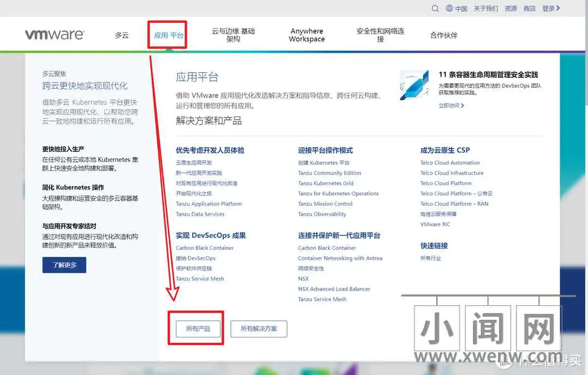The image size is (588, 375).
Task: Open Telco Cloud Platform – 公有云 link
Action: [x=456, y=194]
